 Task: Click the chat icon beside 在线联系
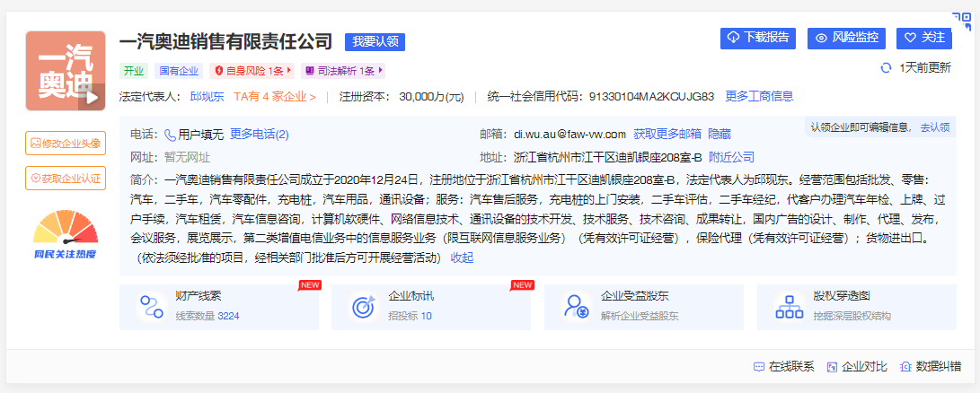(x=759, y=367)
